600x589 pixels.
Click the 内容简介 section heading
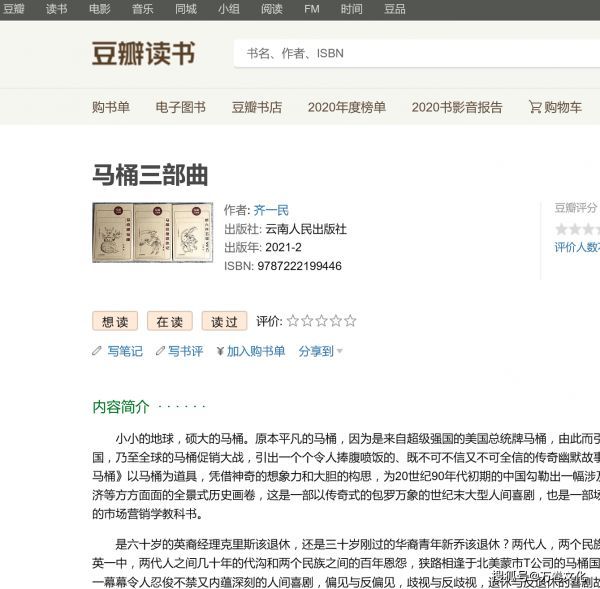(x=121, y=407)
